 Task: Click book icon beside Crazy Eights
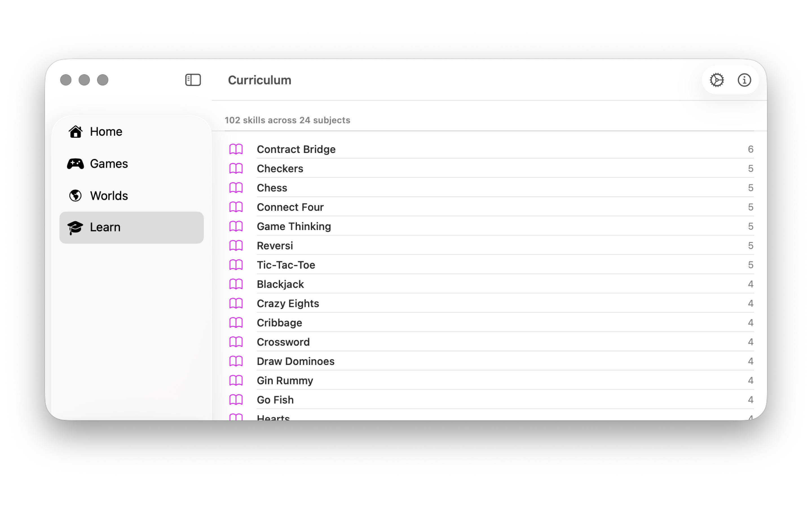pyautogui.click(x=236, y=303)
